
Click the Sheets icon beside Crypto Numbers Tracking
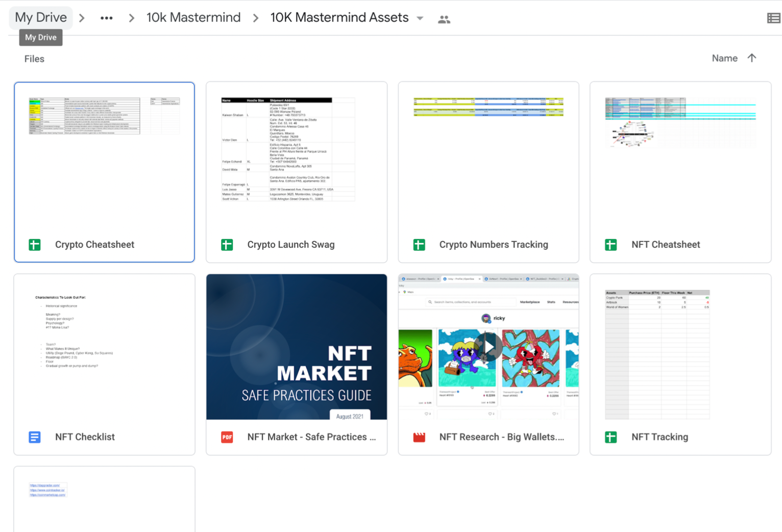[419, 245]
